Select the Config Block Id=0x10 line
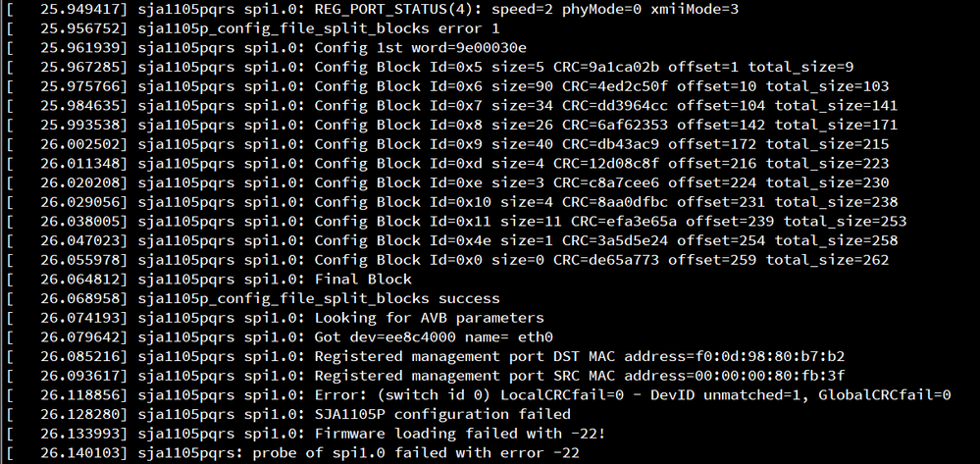Screen dimensions: 980x464 [451, 202]
